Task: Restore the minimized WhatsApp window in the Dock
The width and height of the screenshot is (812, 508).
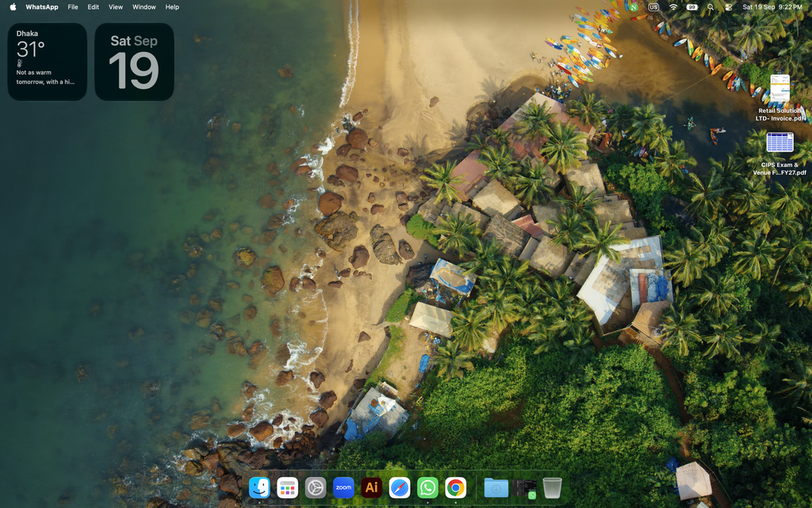Action: point(524,489)
